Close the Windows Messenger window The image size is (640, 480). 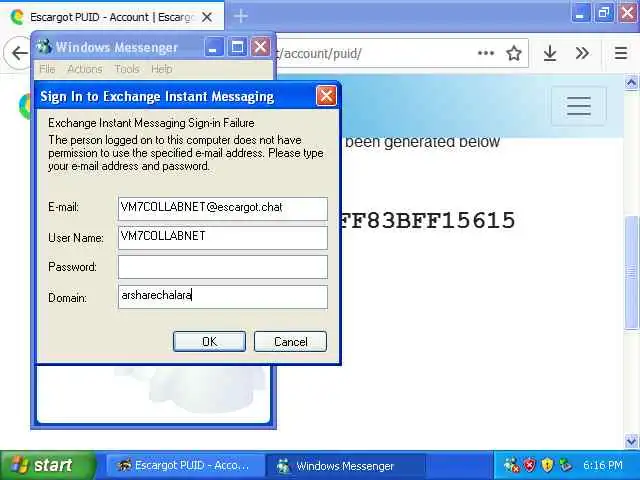click(x=260, y=47)
